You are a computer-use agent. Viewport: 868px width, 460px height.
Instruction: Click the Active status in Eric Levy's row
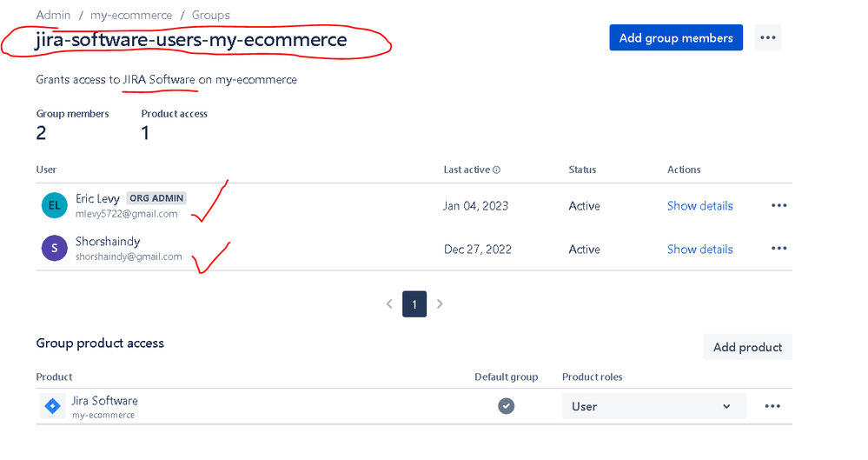tap(584, 206)
